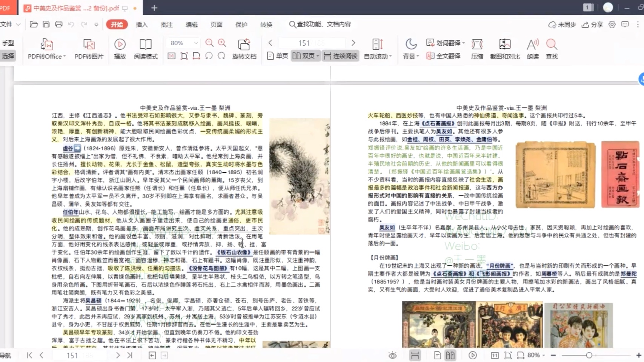Image resolution: width=644 pixels, height=362 pixels.
Task: Increase zoom with status bar plus
Action: point(638,355)
